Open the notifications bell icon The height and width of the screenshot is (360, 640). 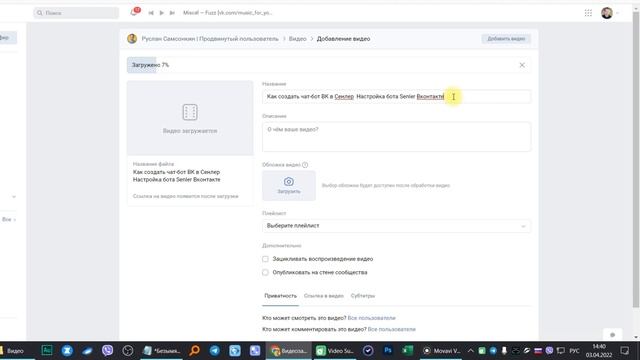[134, 12]
